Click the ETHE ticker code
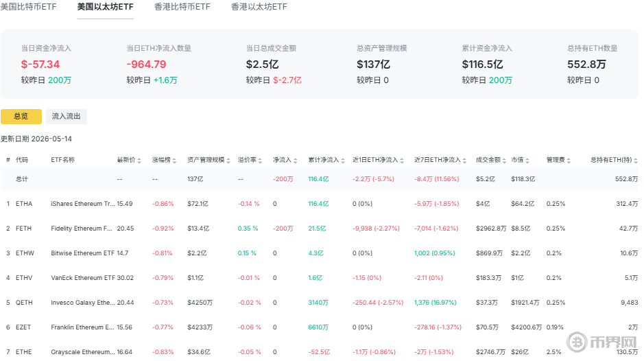 [24, 351]
